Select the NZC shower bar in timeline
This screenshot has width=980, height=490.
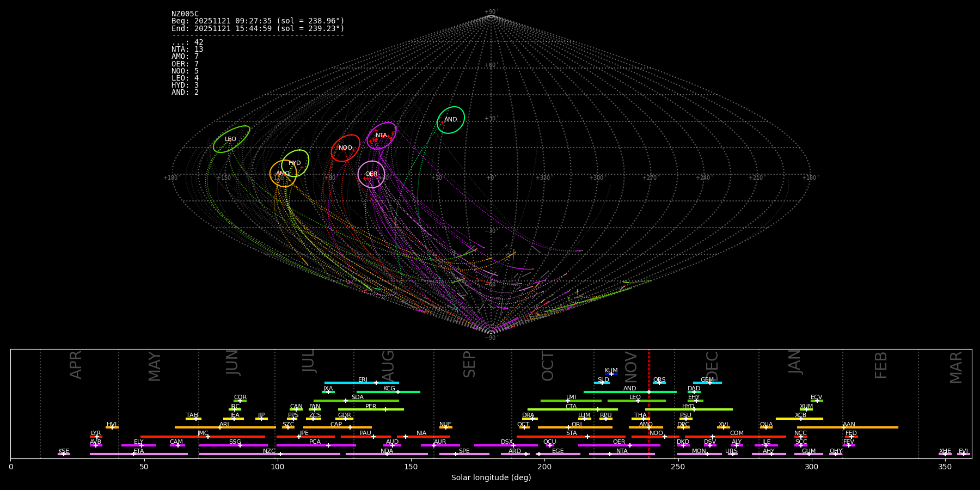click(x=269, y=454)
